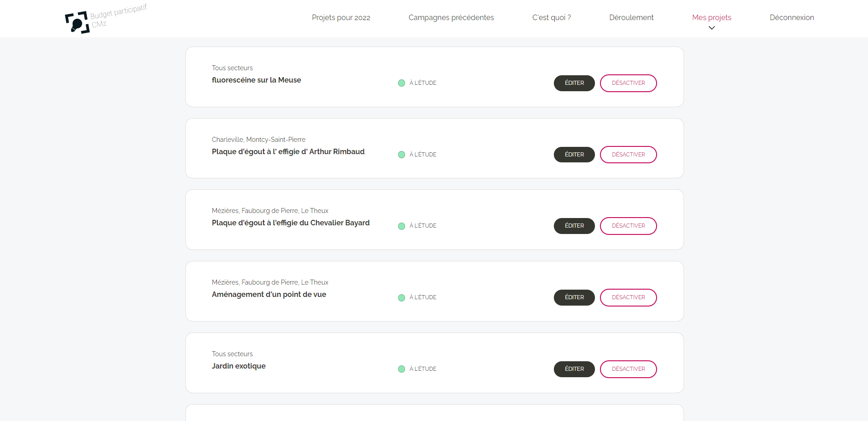Click the Budget participatif CMZ logo
The height and width of the screenshot is (421, 868).
click(x=106, y=19)
